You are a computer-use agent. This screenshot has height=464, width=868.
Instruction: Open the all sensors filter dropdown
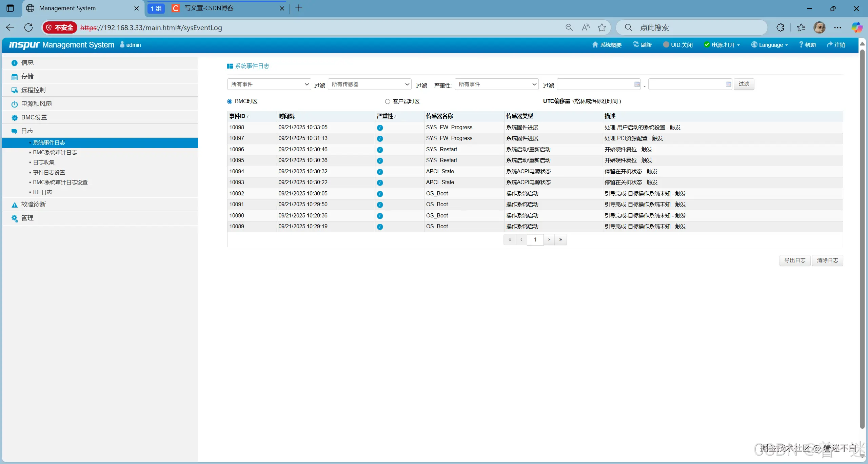click(x=370, y=84)
